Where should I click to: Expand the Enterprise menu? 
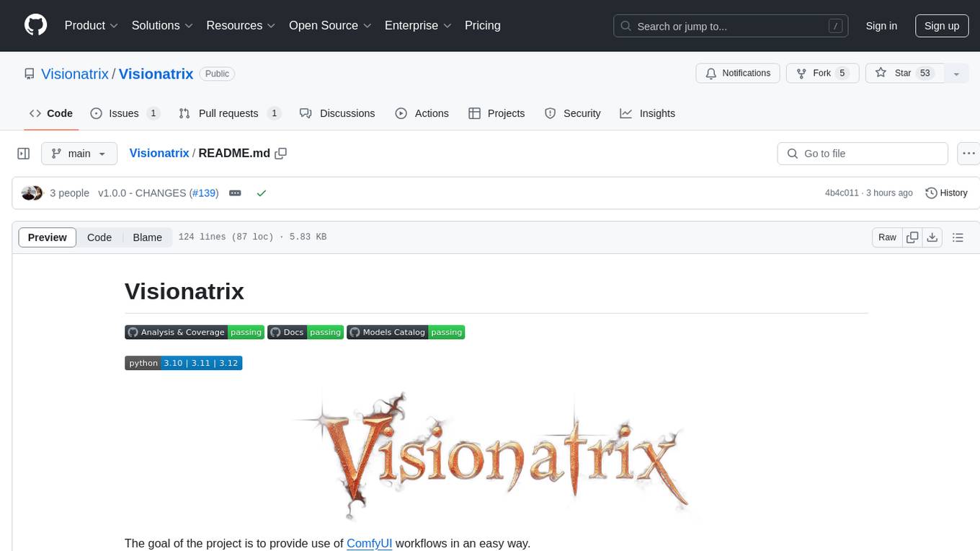(418, 25)
